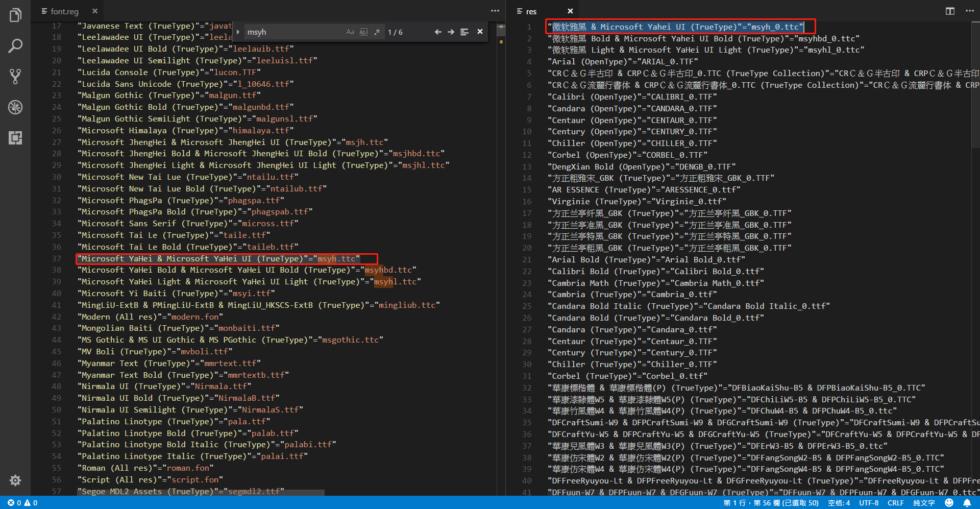Screen dimensions: 980x509
Task: Change end of line sequence CRLF
Action: (x=896, y=503)
